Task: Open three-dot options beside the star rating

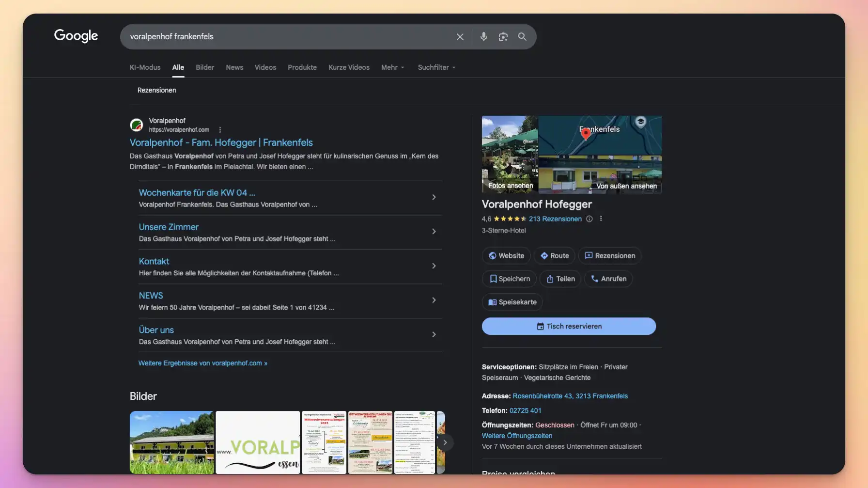Action: point(601,219)
